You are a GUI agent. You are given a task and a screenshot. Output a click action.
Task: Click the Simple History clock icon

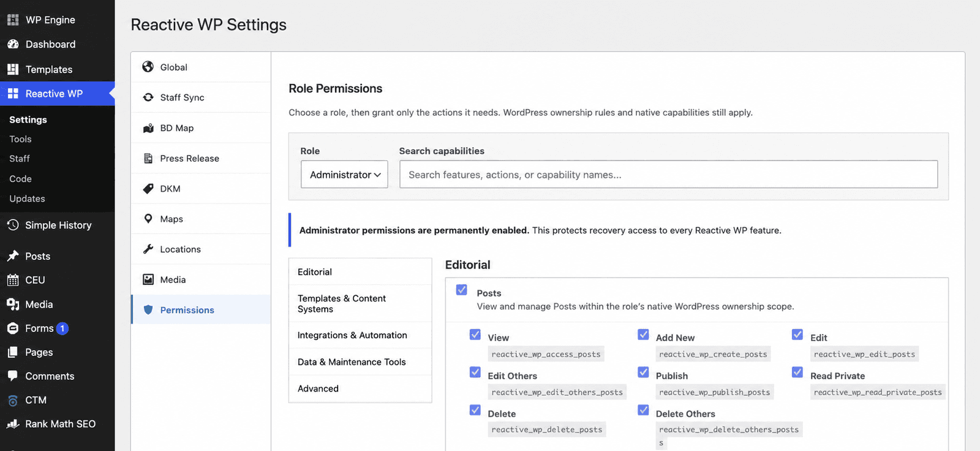click(13, 225)
